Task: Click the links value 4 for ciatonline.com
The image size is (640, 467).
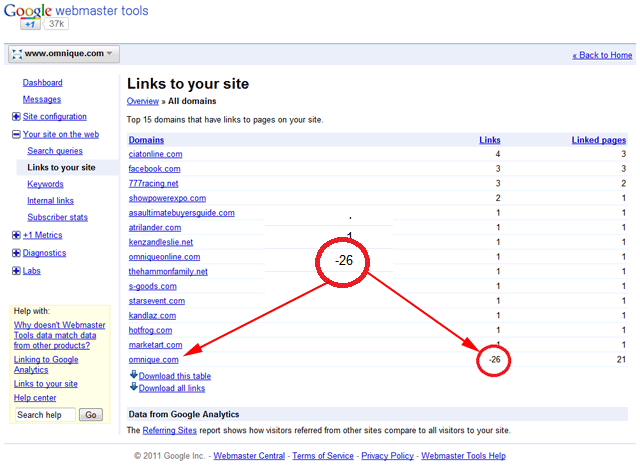Action: [x=498, y=154]
